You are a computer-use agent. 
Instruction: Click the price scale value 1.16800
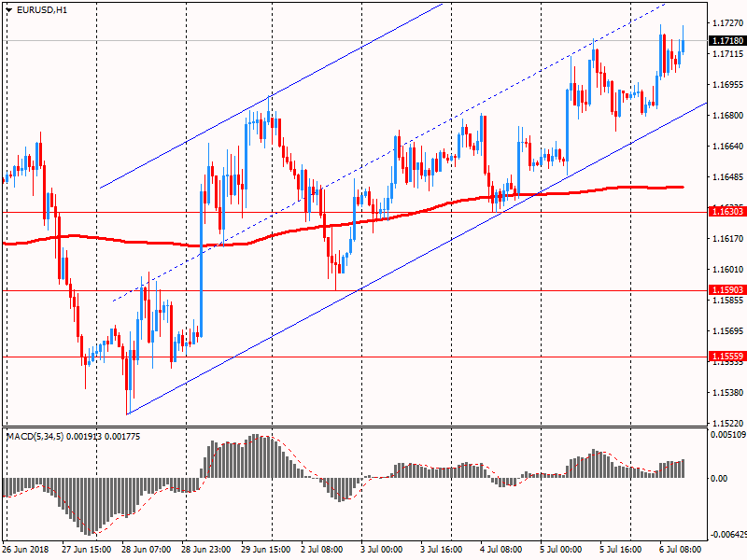[728, 116]
